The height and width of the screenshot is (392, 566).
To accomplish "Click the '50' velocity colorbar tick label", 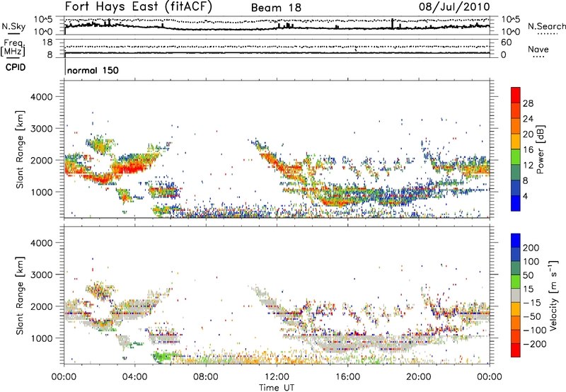I will (528, 275).
